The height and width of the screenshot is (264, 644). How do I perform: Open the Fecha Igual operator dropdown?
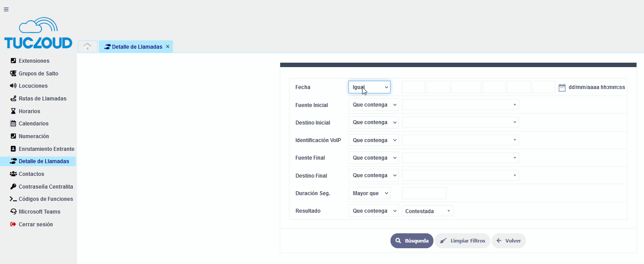369,87
